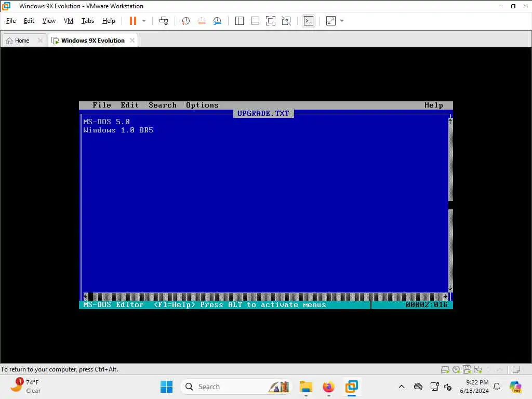
Task: Open VMware Edit menu
Action: 29,21
